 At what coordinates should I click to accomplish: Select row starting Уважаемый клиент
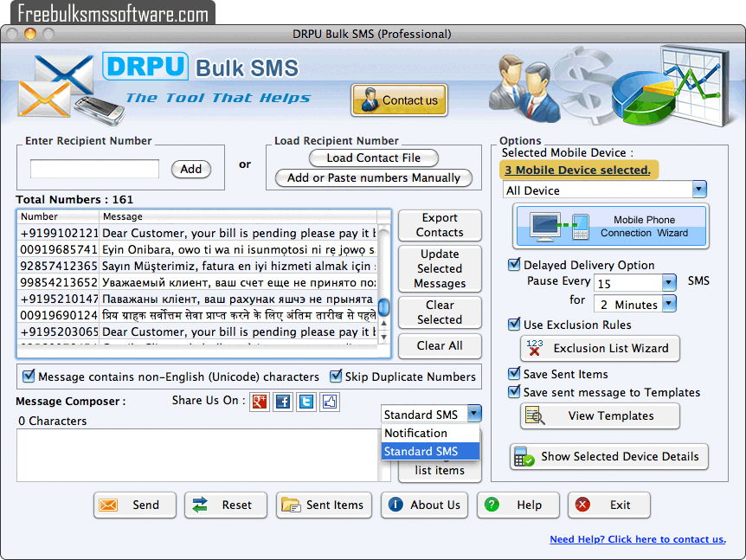(197, 282)
